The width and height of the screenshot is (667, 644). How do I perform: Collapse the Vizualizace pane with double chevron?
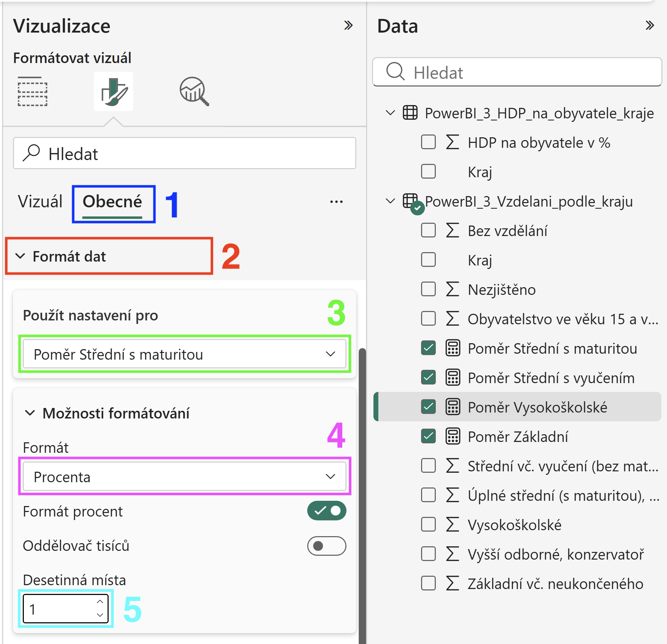[x=348, y=25]
